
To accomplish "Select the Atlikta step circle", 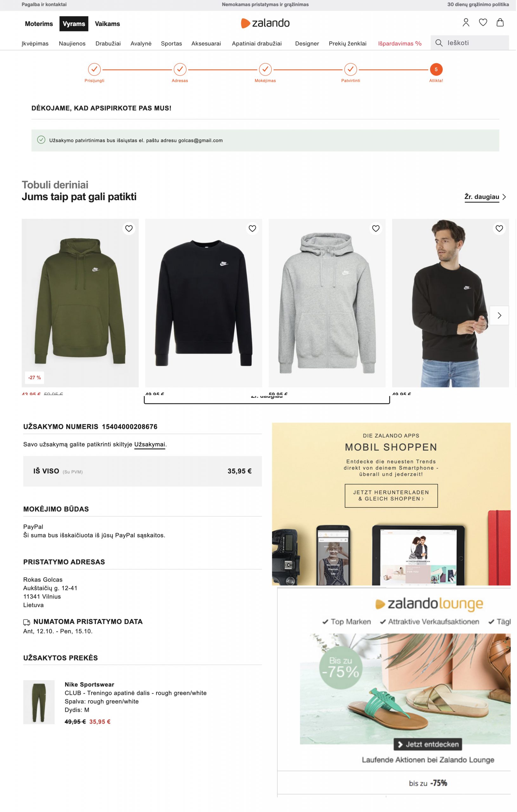I will click(x=437, y=69).
